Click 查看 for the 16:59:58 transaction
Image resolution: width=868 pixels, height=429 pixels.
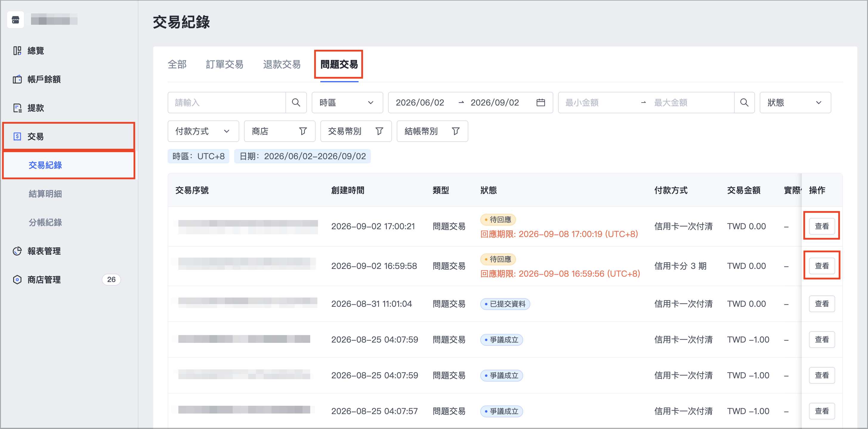821,266
